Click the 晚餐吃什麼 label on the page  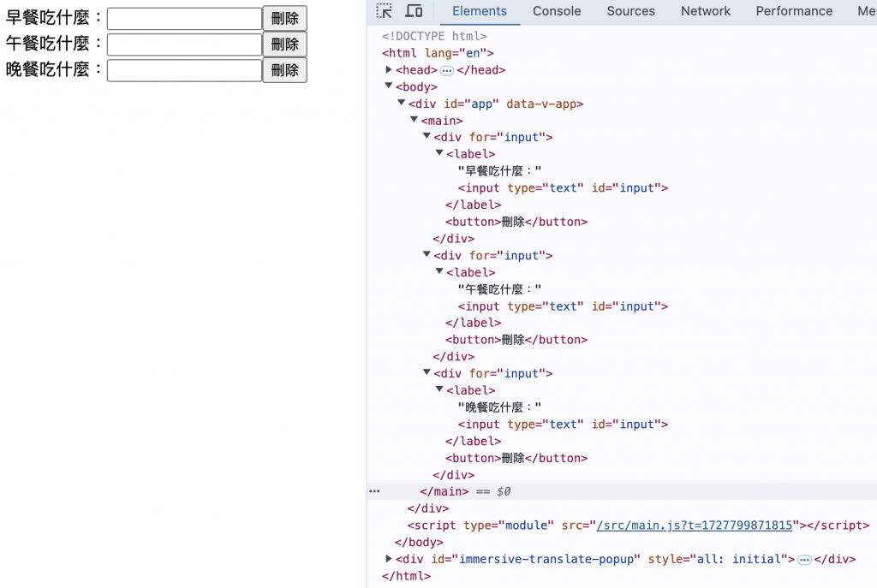[54, 69]
